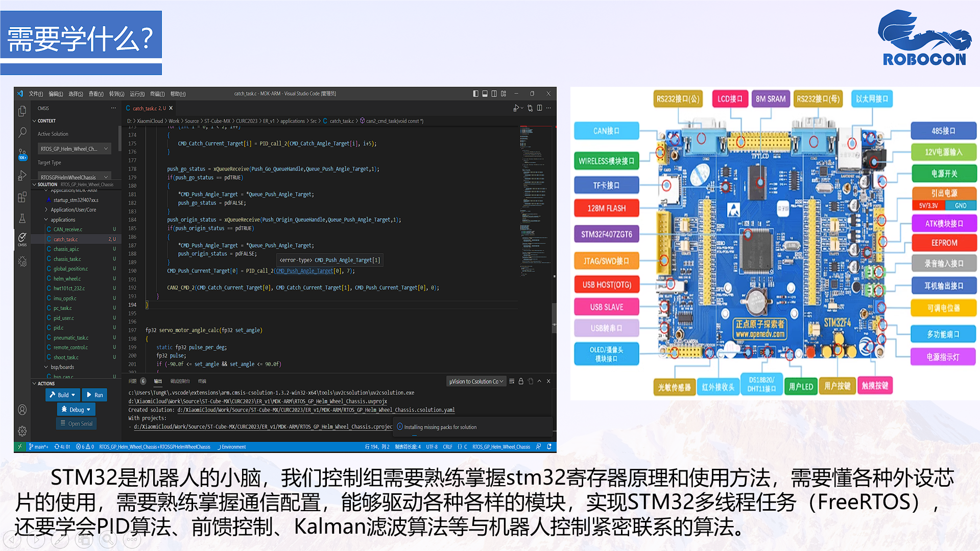Open the slideshow pen tool

coord(60,539)
